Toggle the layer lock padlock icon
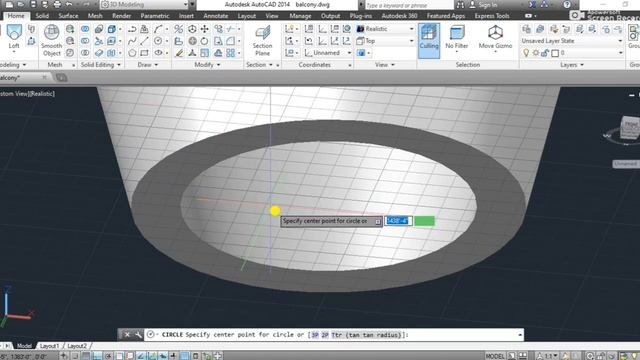Viewport: 640px width, 360px height. (x=545, y=53)
